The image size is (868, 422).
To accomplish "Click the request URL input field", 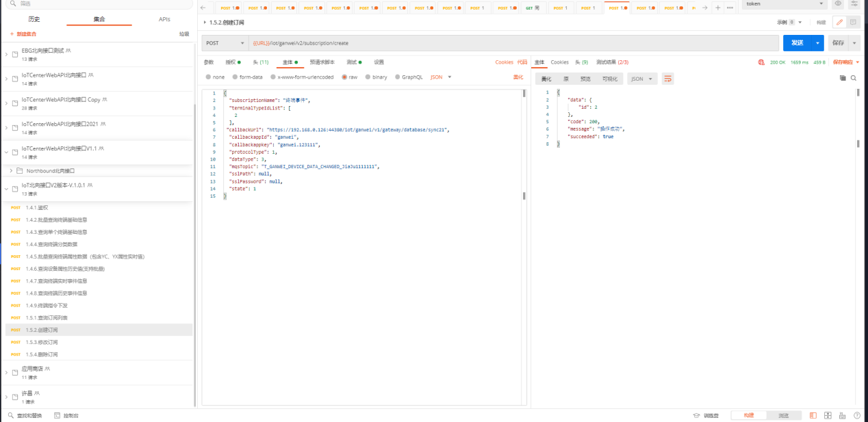I will [513, 43].
